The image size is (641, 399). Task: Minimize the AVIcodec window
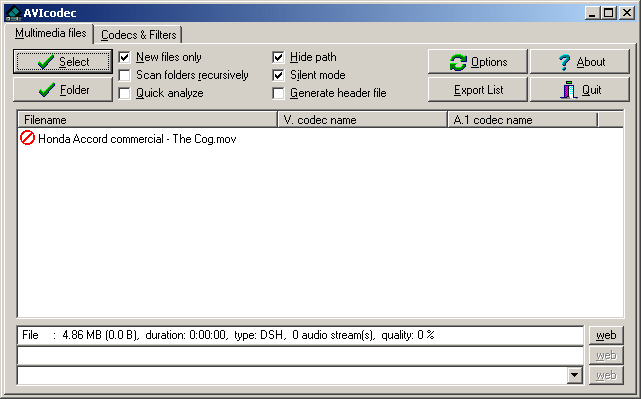click(592, 13)
